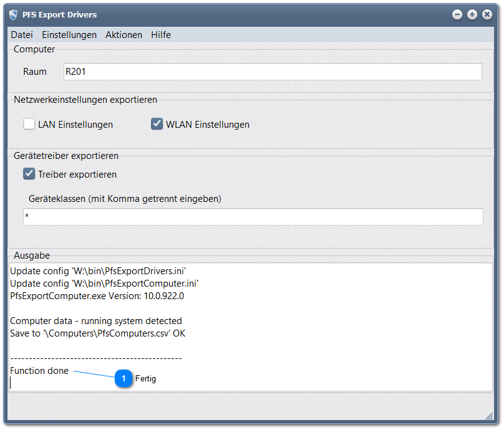Image resolution: width=504 pixels, height=430 pixels.
Task: Click the PfsExportComputer.exe version line
Action: click(97, 296)
